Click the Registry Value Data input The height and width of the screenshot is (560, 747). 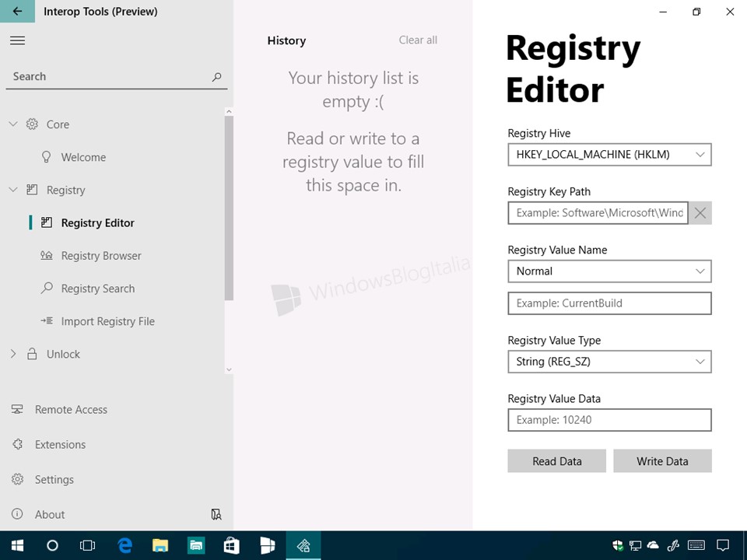click(x=609, y=420)
